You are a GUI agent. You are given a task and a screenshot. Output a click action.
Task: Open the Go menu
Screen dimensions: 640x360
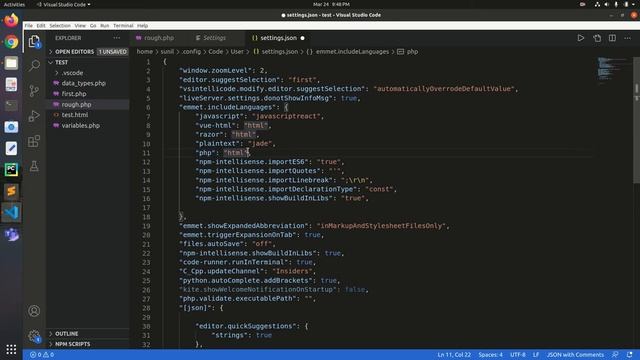[x=93, y=26]
